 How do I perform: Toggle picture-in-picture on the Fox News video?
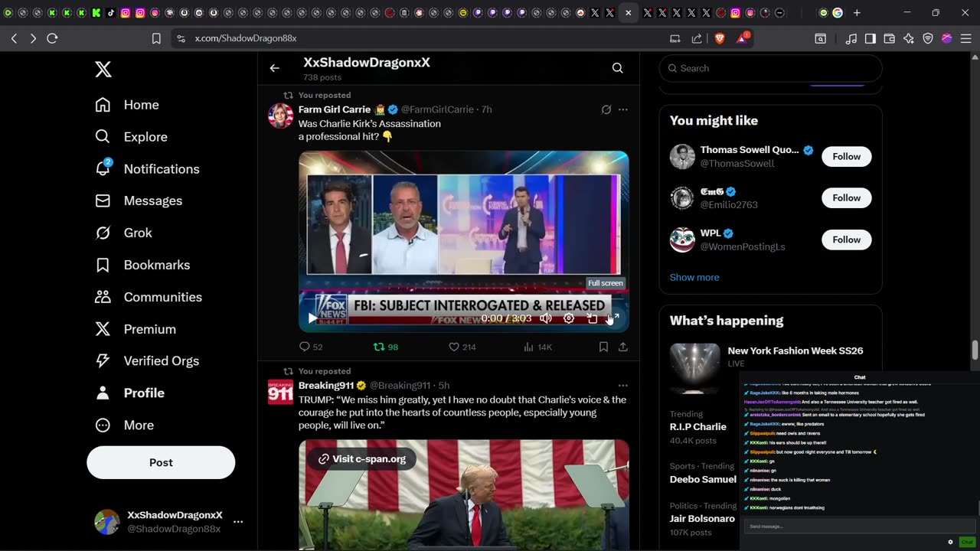(592, 318)
